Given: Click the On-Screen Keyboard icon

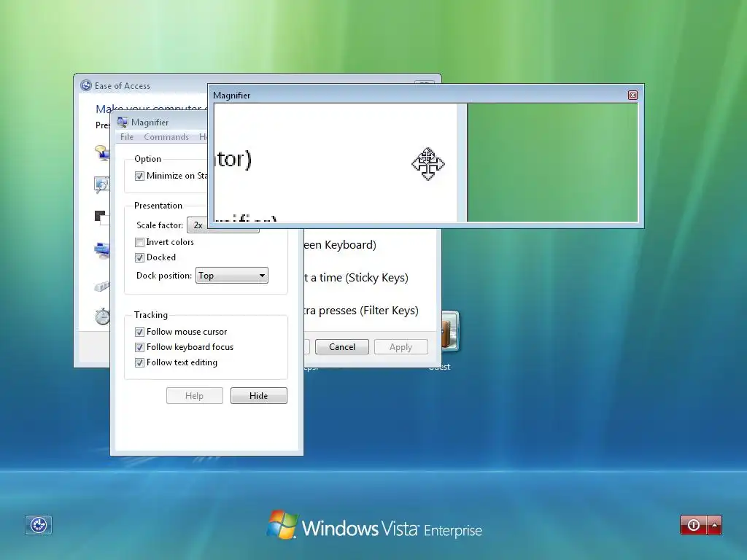Looking at the screenshot, I should [x=102, y=249].
